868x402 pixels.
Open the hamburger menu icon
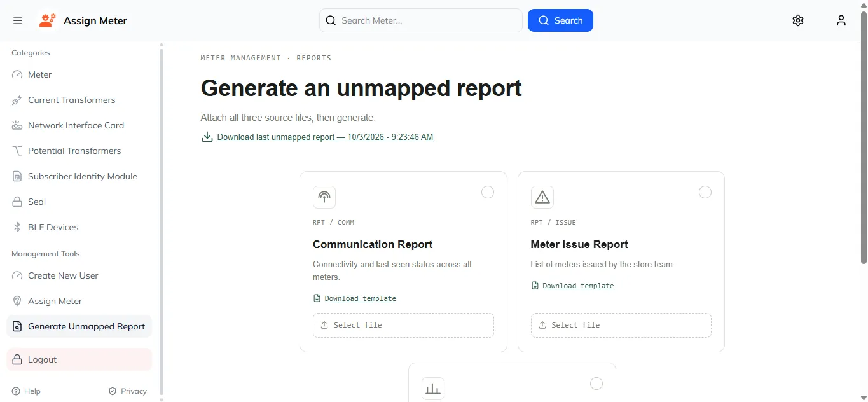pyautogui.click(x=18, y=20)
